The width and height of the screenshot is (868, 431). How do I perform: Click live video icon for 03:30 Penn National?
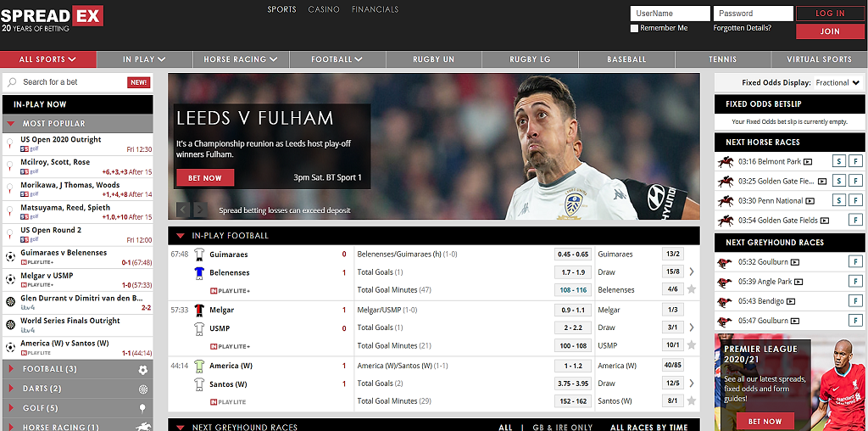pos(810,201)
